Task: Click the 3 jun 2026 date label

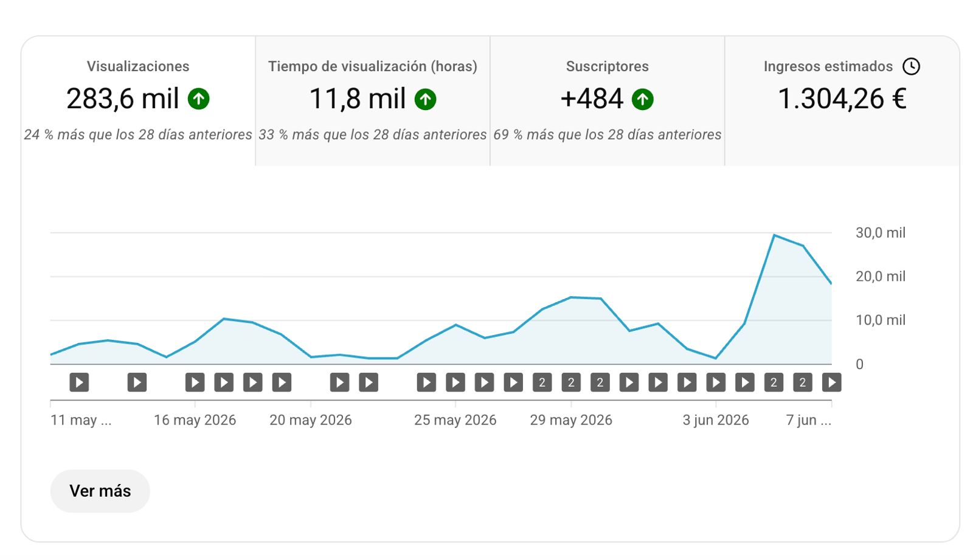Action: click(716, 420)
